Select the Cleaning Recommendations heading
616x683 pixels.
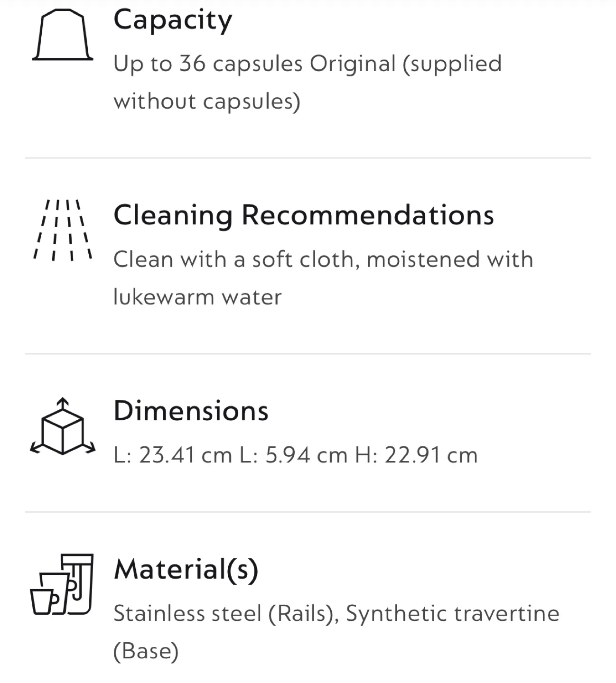point(304,215)
